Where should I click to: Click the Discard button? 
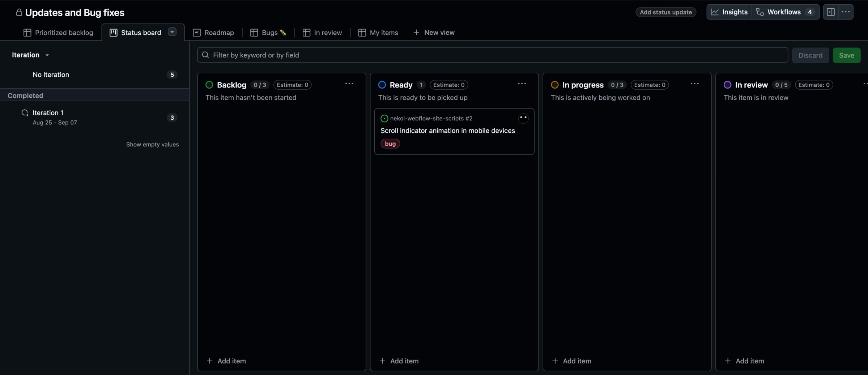810,55
